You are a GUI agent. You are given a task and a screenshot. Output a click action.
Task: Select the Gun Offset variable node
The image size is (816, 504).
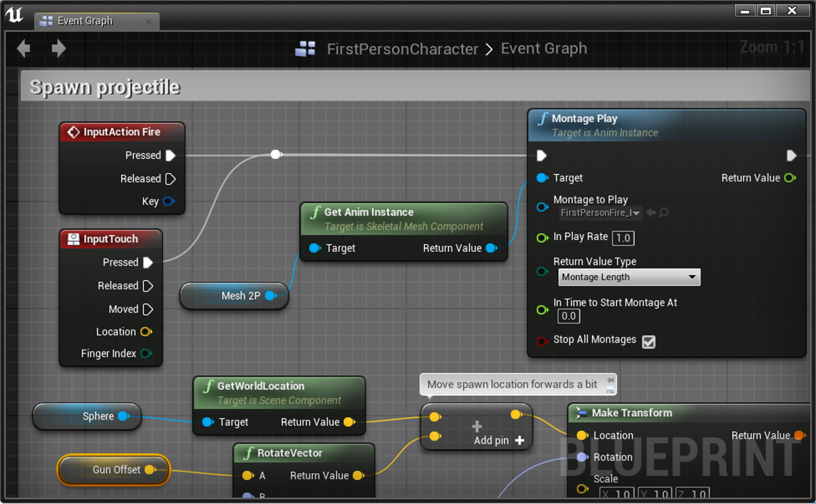pyautogui.click(x=114, y=470)
